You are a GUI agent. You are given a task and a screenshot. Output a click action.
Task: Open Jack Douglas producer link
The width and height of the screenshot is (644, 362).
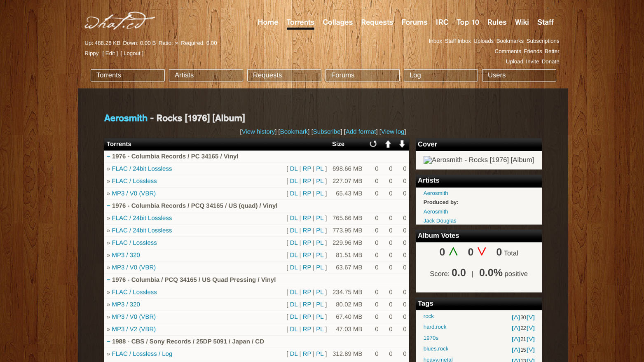point(440,221)
